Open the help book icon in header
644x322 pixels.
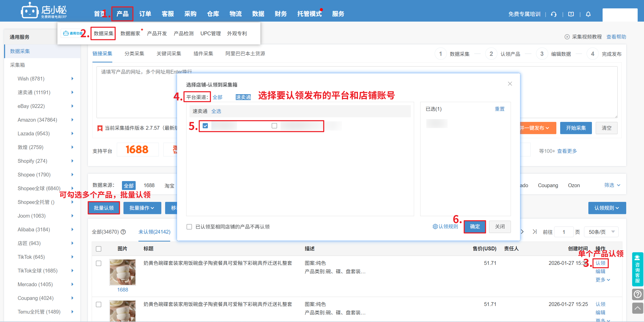point(571,14)
